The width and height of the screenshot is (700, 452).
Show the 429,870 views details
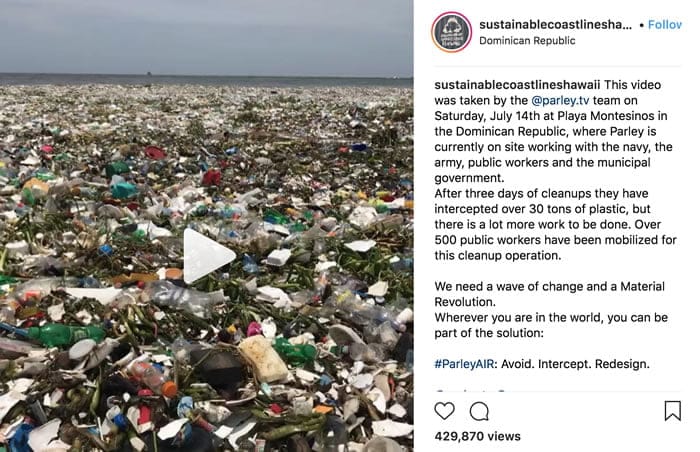(477, 436)
